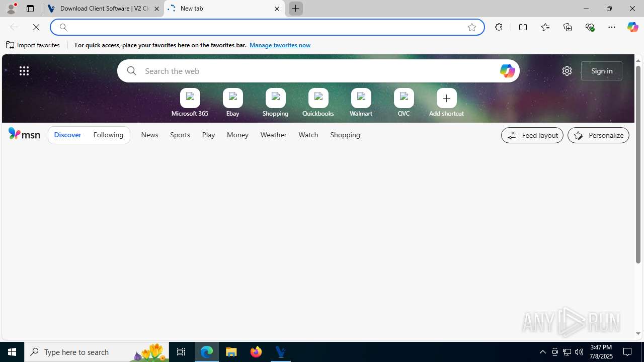
Task: Open Feed layout options
Action: pos(532,135)
